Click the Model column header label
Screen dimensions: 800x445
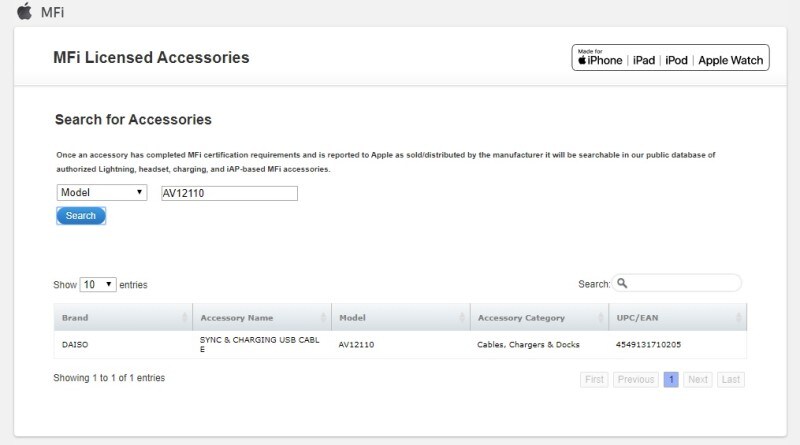pos(353,318)
